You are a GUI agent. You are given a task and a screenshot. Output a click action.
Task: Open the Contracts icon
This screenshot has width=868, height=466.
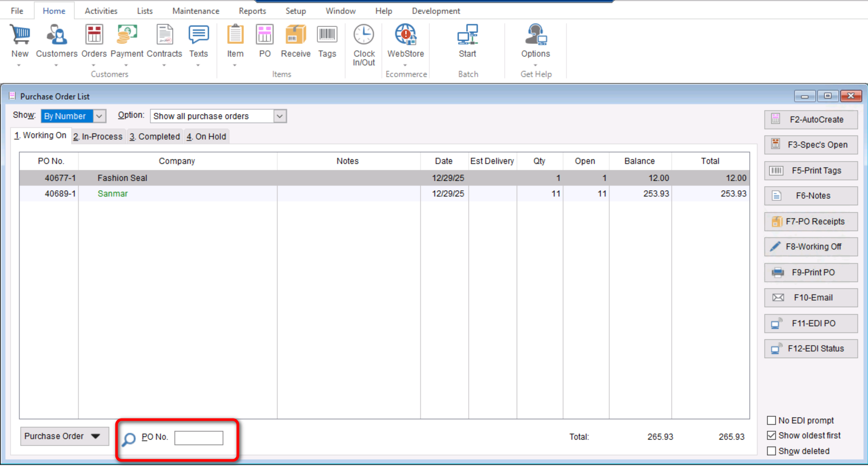tap(164, 36)
